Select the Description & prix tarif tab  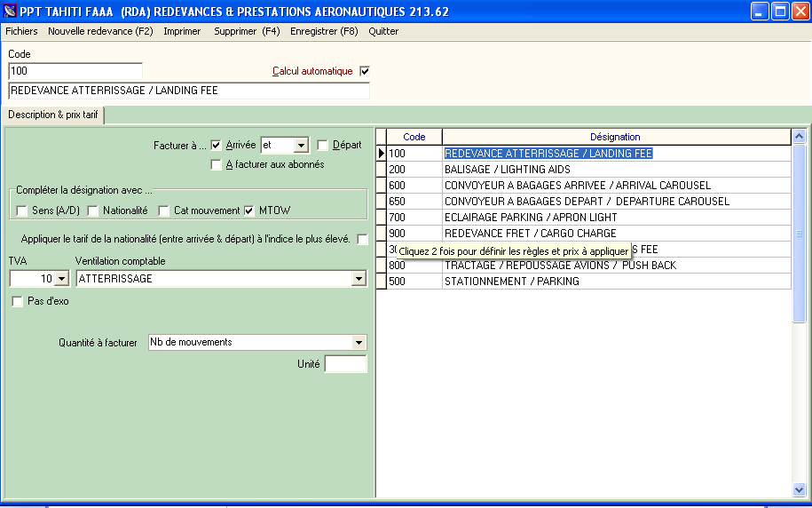53,115
